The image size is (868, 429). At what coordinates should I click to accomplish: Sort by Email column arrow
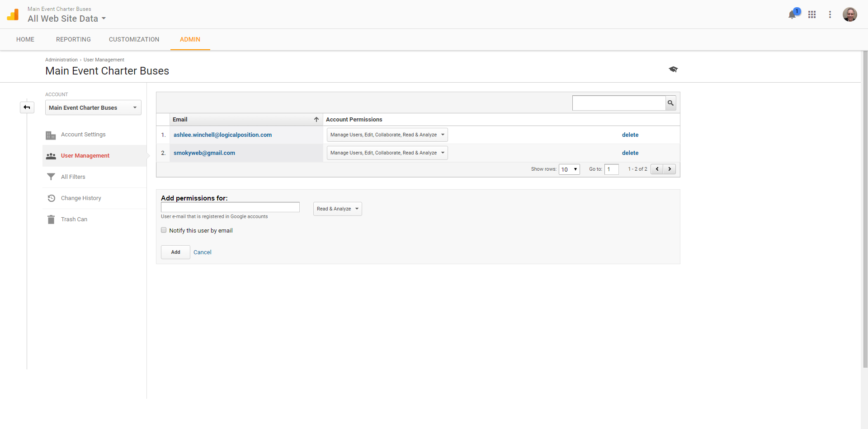(316, 120)
